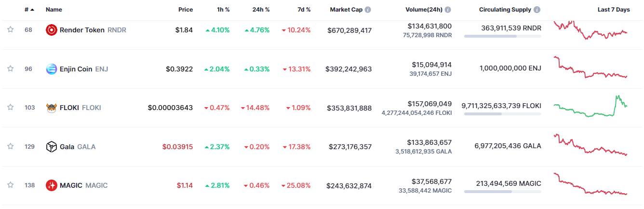Toggle watchlist star for MAGIC
The width and height of the screenshot is (644, 209).
point(10,185)
